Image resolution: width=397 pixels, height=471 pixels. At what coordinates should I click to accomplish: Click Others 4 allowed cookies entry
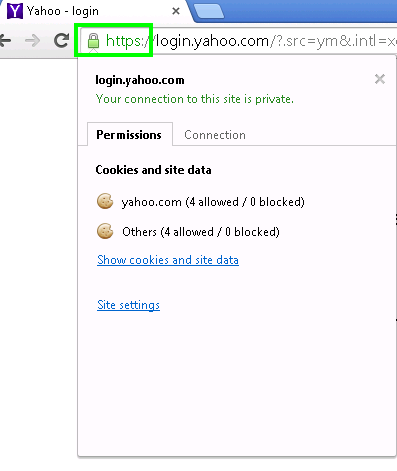click(201, 232)
